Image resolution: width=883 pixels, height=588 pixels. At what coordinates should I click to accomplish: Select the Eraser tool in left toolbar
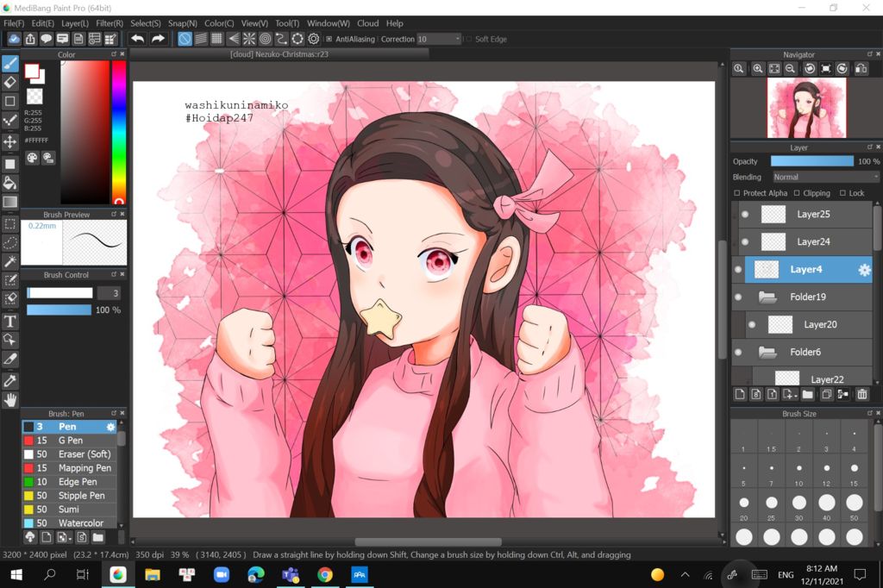[x=10, y=82]
